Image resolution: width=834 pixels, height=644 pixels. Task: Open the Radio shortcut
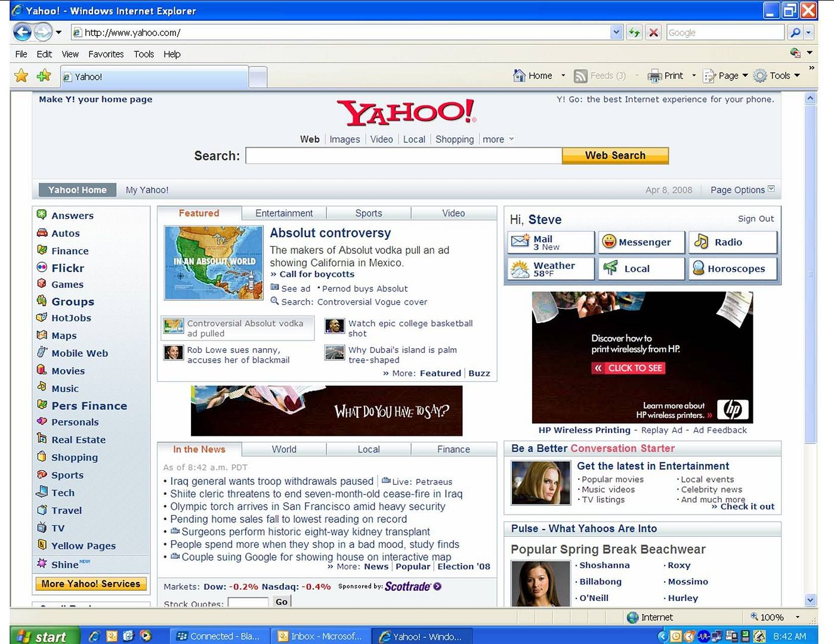click(733, 243)
